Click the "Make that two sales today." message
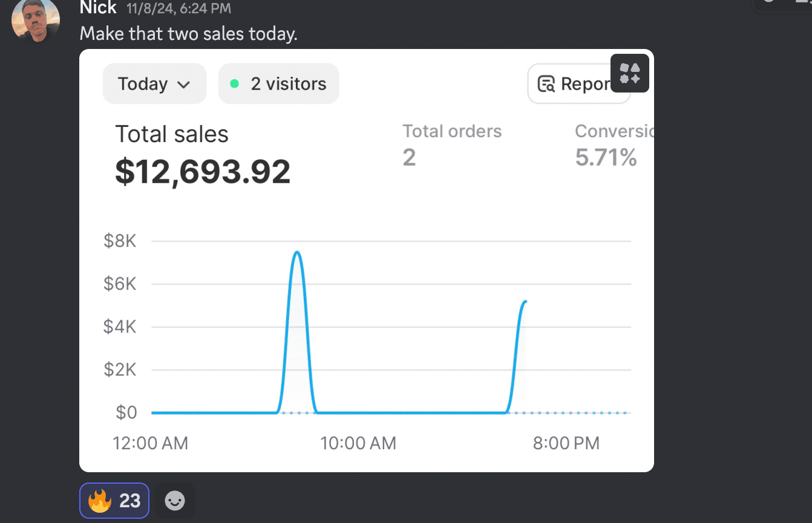This screenshot has width=812, height=523. click(189, 33)
